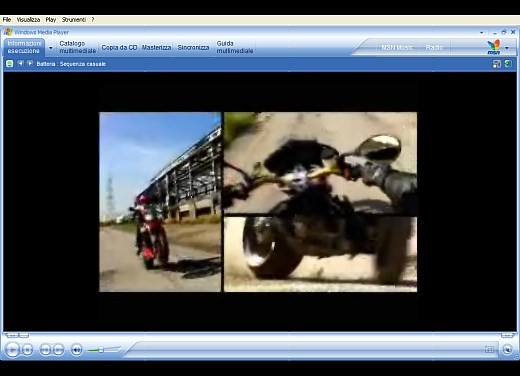Stop playback with the Stop button
The width and height of the screenshot is (520, 376).
tap(27, 350)
